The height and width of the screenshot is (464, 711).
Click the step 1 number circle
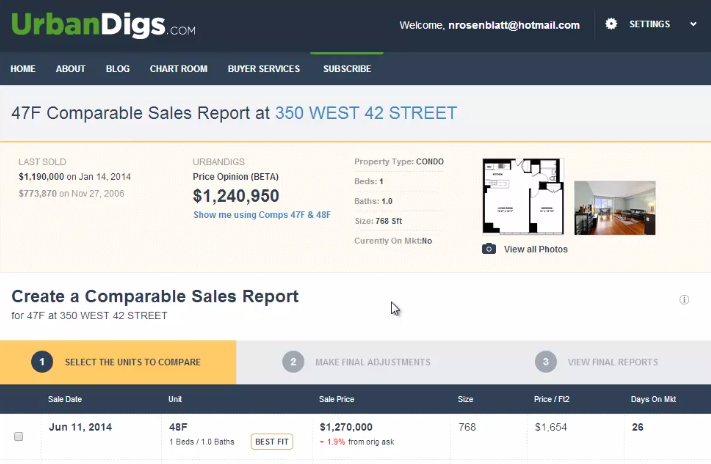41,362
